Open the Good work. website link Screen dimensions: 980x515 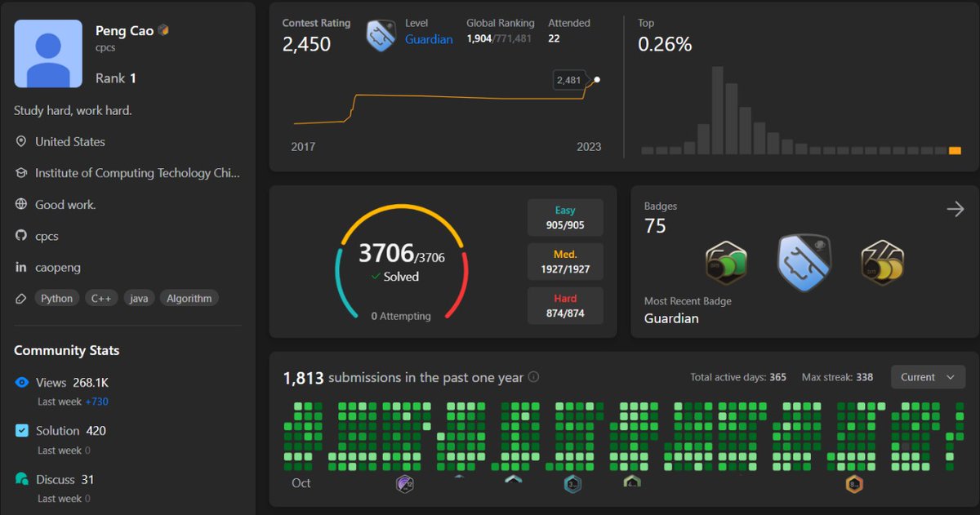coord(65,205)
